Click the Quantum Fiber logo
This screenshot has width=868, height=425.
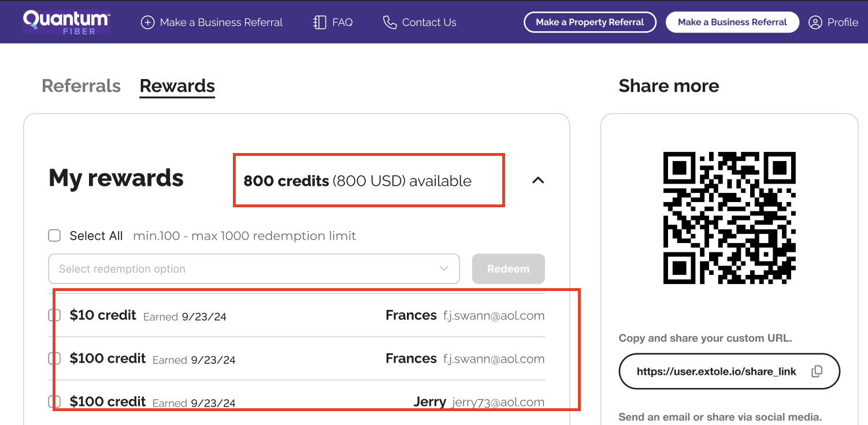66,21
